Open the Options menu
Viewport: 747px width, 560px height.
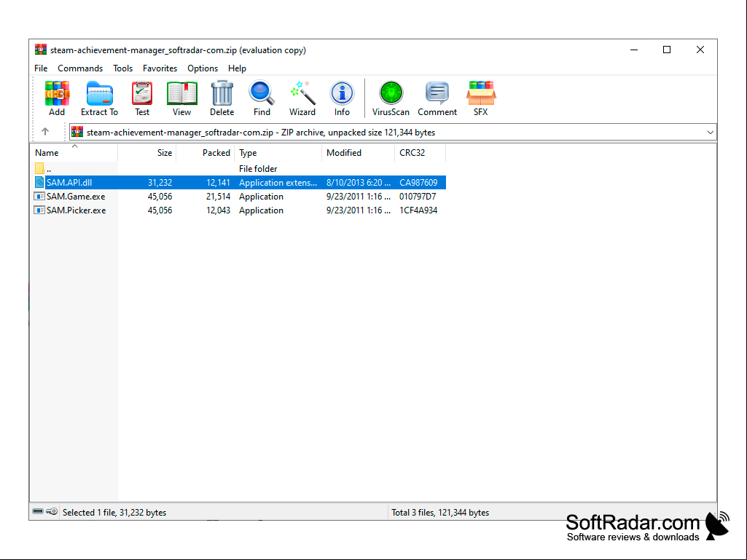(203, 68)
